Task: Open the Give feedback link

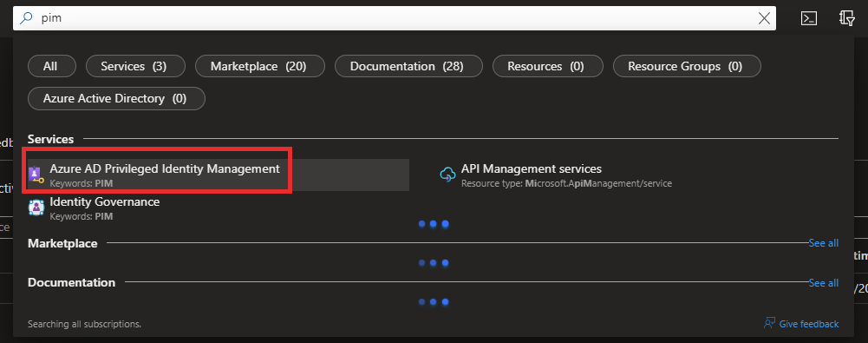Action: coord(808,324)
